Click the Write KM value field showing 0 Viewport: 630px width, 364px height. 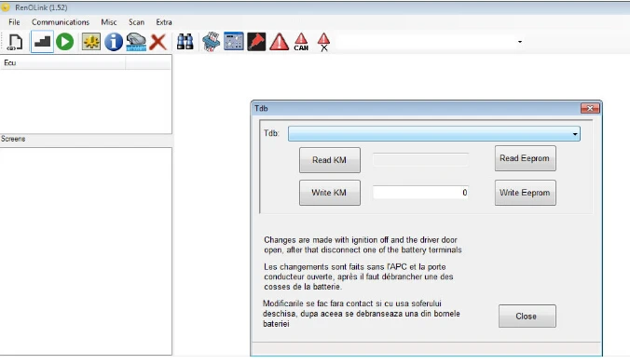click(420, 193)
